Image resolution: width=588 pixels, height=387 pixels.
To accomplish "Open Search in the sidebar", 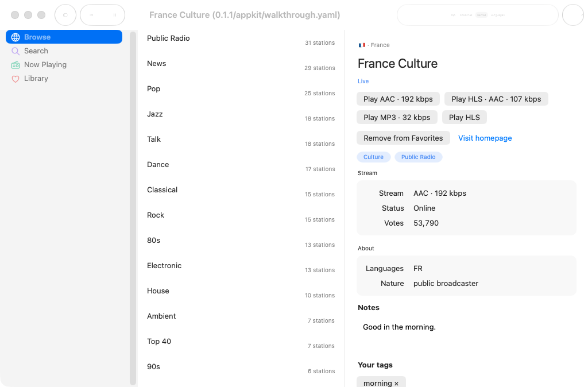I will coord(64,51).
